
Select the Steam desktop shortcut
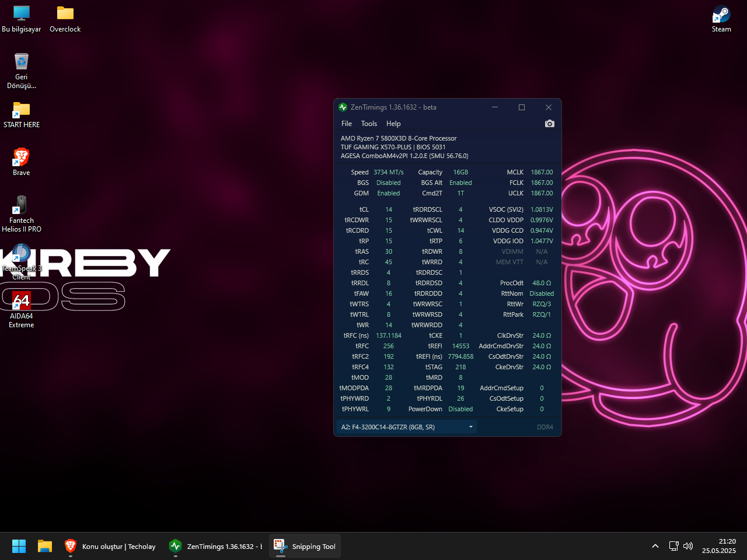tap(721, 19)
